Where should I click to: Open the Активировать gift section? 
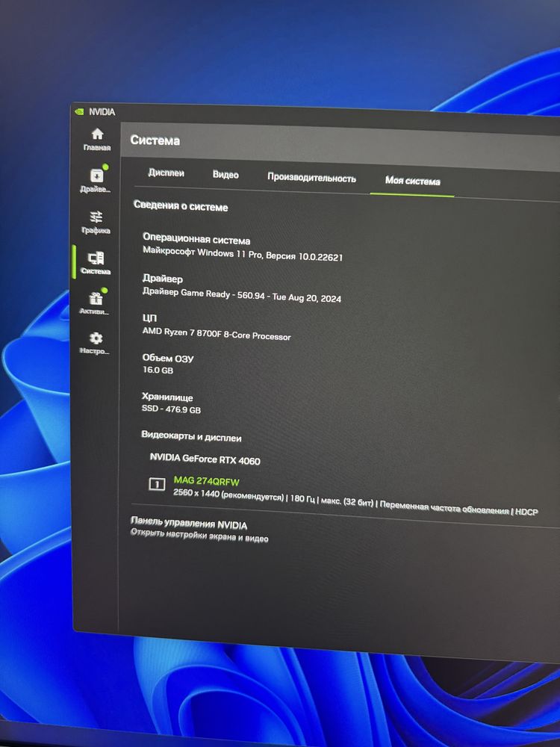[x=94, y=303]
